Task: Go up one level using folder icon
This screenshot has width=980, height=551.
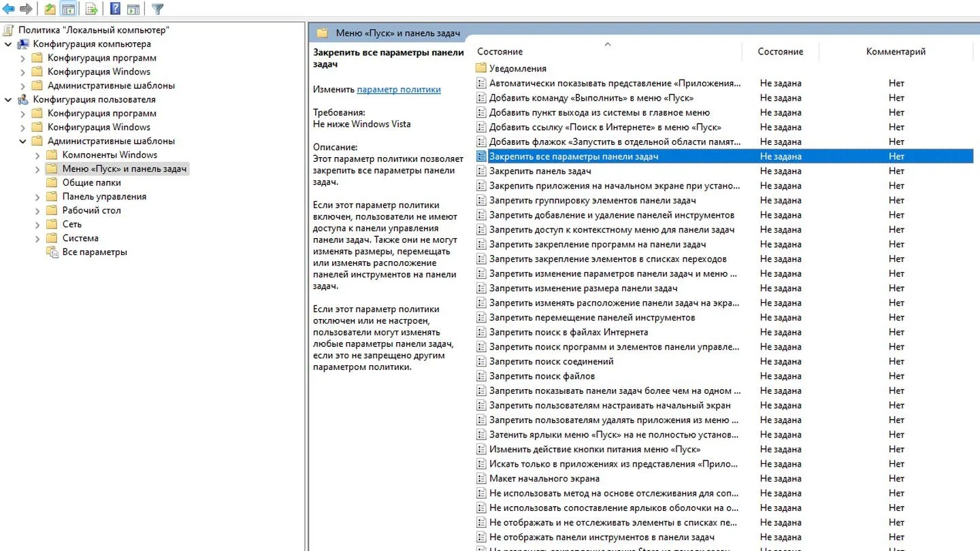Action: [50, 9]
